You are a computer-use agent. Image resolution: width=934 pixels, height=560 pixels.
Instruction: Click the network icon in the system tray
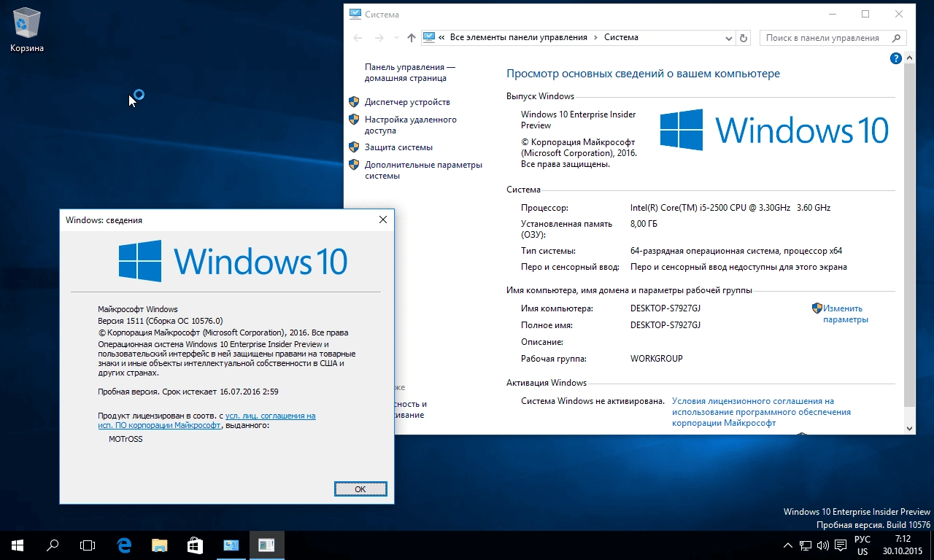(x=806, y=545)
